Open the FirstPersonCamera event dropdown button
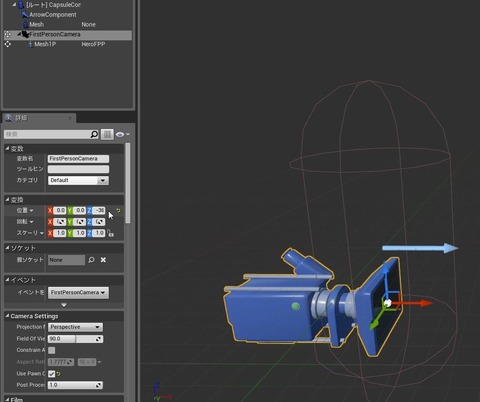 pos(78,292)
